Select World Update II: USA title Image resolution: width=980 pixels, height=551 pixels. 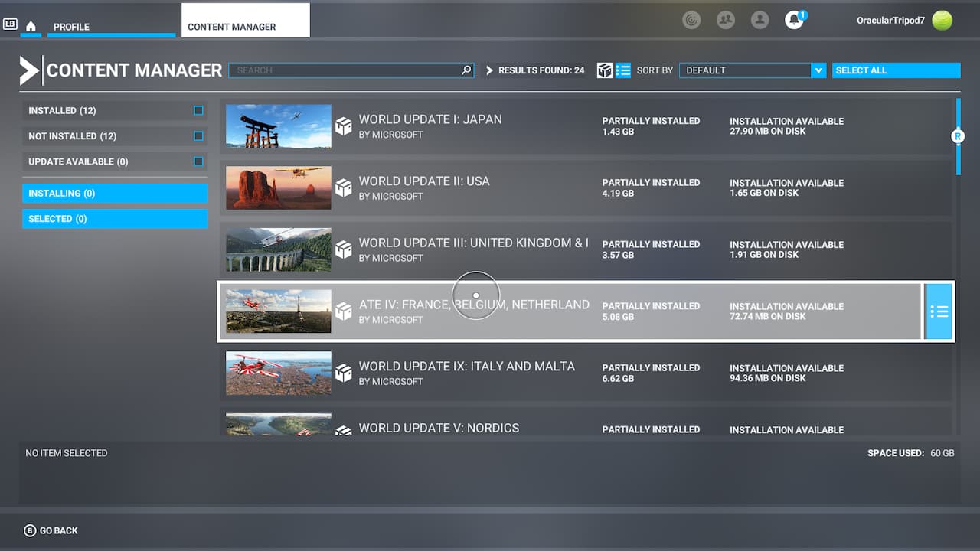tap(424, 181)
